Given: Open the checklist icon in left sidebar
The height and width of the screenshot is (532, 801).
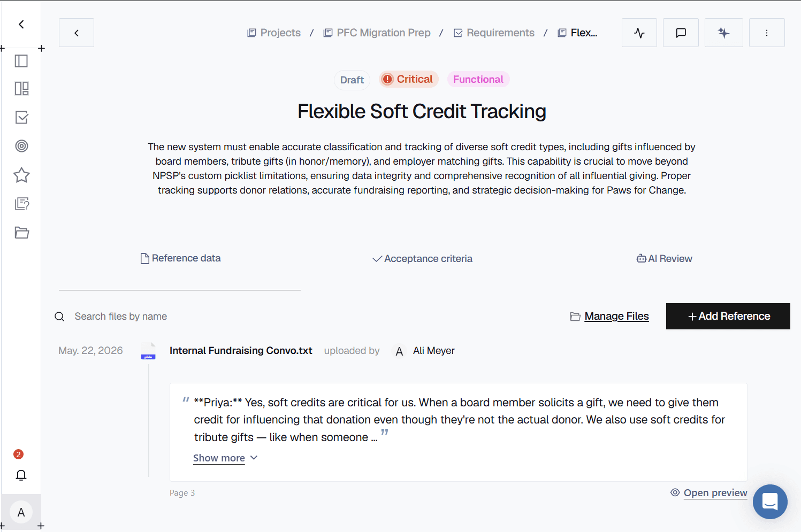Looking at the screenshot, I should [x=21, y=117].
